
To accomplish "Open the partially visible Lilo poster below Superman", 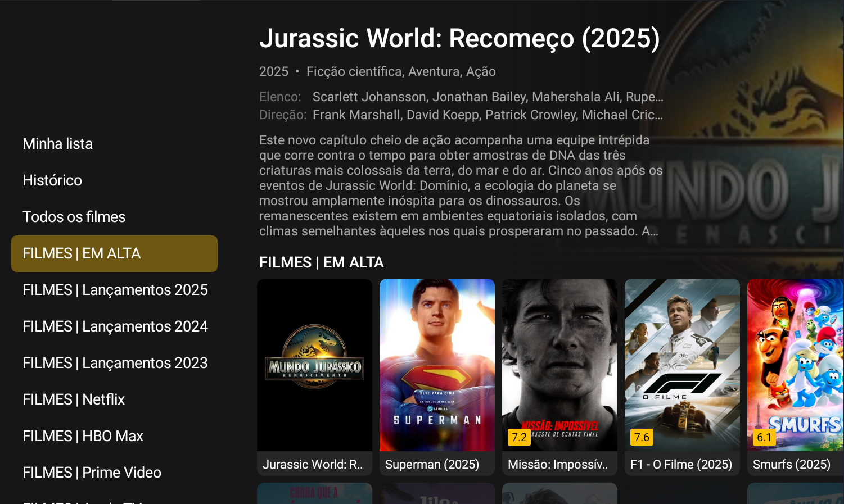I will (437, 493).
